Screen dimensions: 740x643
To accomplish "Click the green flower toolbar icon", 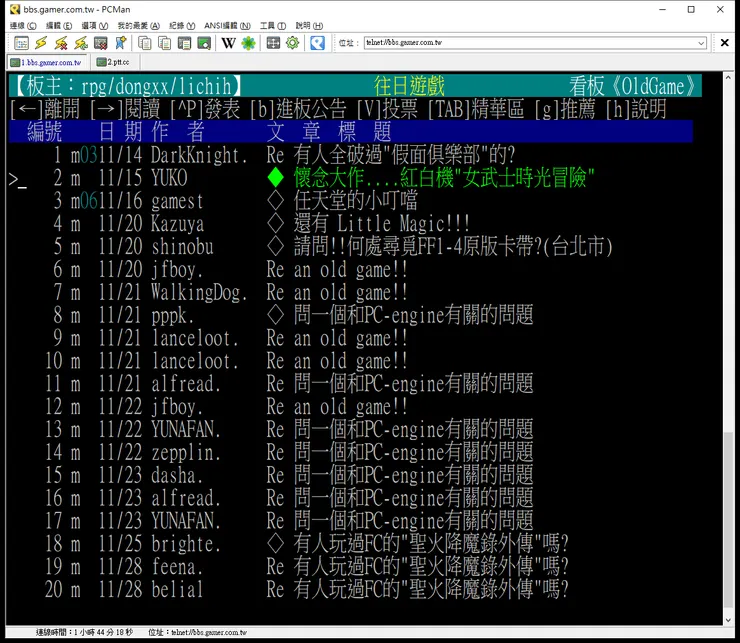I will (248, 43).
